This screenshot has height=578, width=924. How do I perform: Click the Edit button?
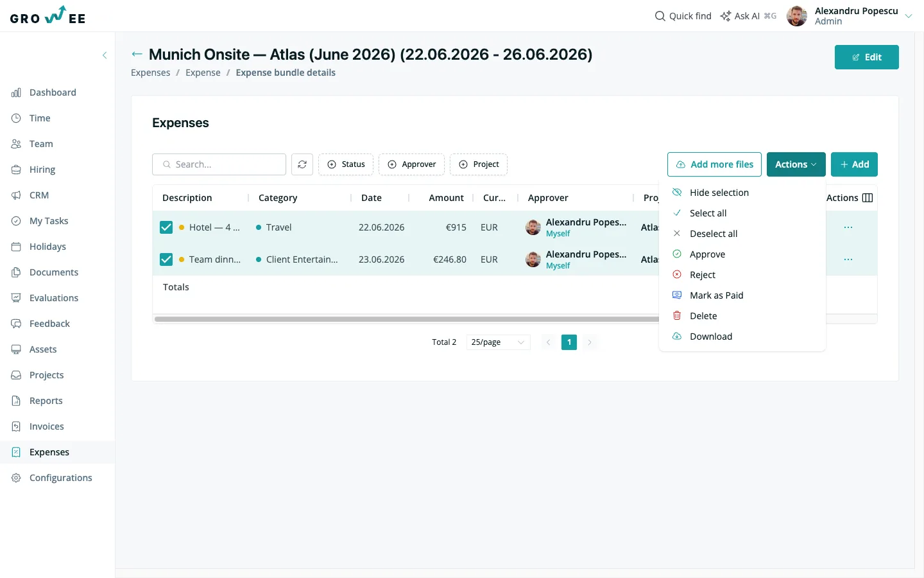tap(866, 57)
